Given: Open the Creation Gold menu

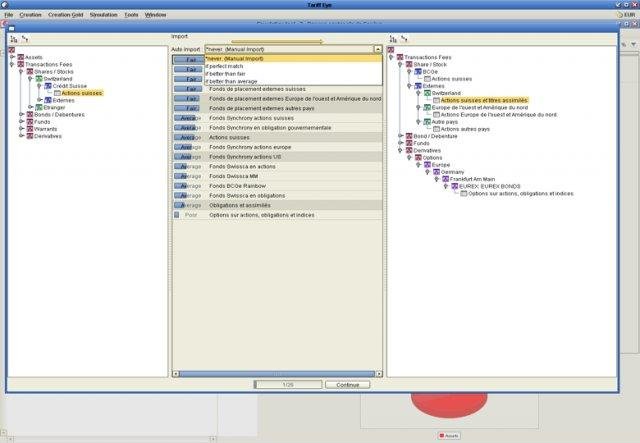Looking at the screenshot, I should point(66,15).
